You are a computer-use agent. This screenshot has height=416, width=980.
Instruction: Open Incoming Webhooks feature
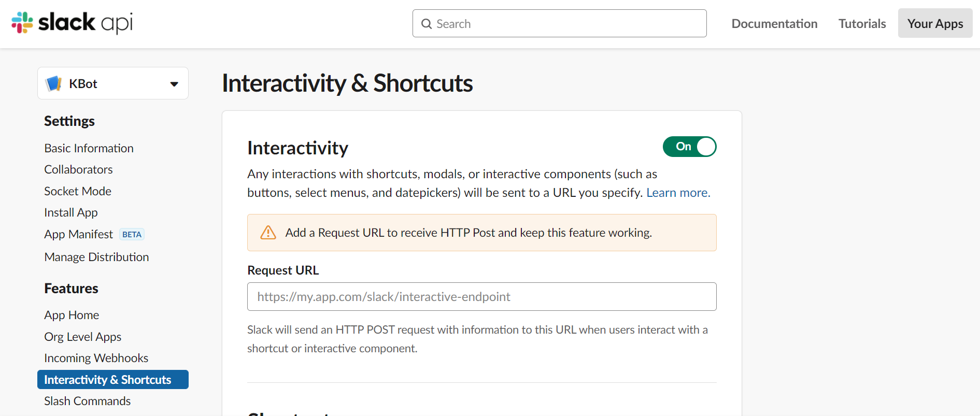click(96, 358)
